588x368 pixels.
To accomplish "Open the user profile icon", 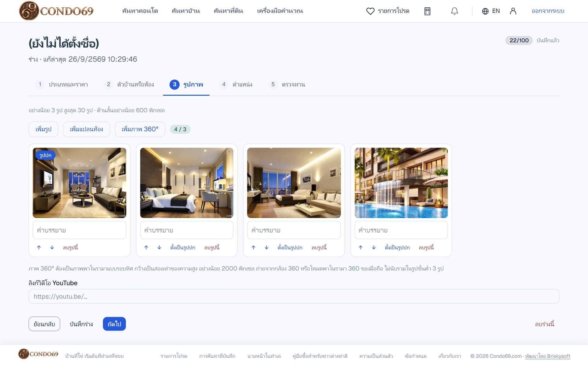I will click(513, 11).
